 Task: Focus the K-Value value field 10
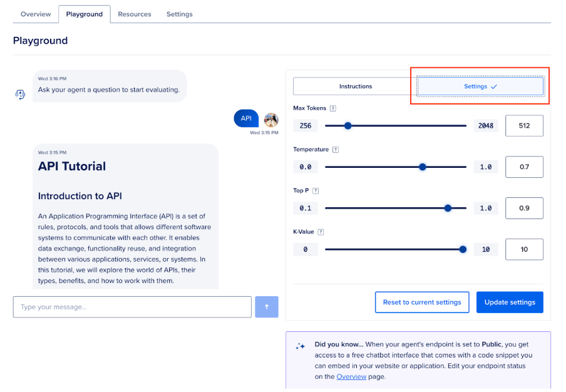click(x=524, y=249)
